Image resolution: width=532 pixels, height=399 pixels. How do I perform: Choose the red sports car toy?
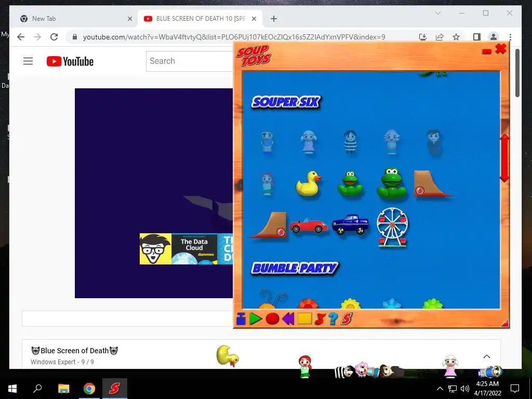pyautogui.click(x=309, y=227)
